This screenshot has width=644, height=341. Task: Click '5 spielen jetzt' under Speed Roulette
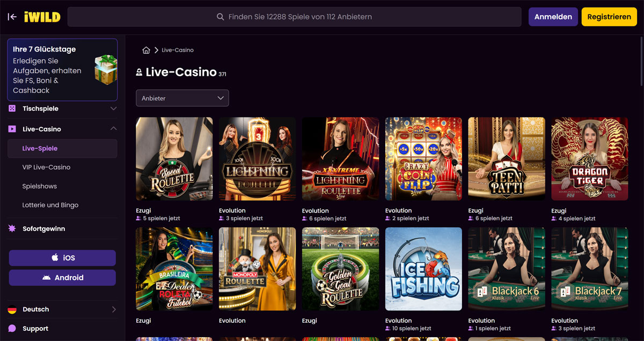point(162,219)
